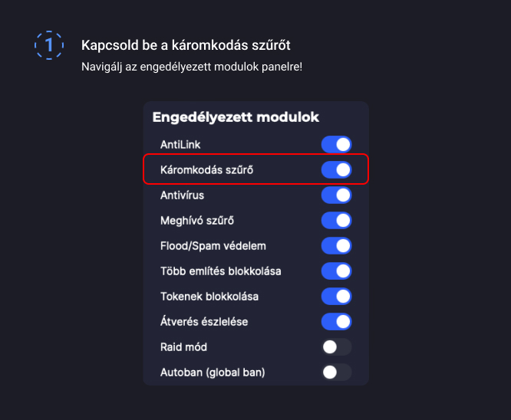Image resolution: width=511 pixels, height=420 pixels.
Task: Click the Káromkodás szűrő label
Action: (206, 169)
